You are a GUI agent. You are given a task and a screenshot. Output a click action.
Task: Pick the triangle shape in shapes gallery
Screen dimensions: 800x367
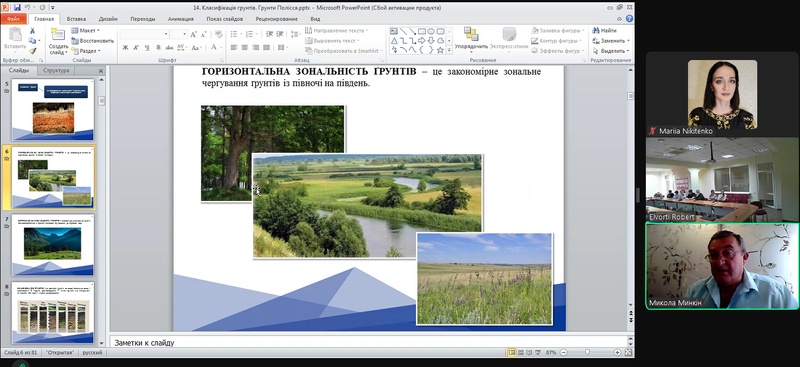(394, 40)
